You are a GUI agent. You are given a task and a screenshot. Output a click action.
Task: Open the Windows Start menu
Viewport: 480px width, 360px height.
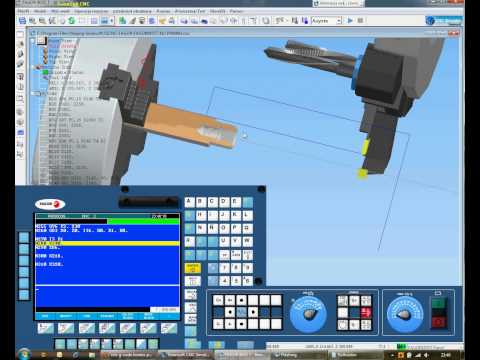coord(24,354)
